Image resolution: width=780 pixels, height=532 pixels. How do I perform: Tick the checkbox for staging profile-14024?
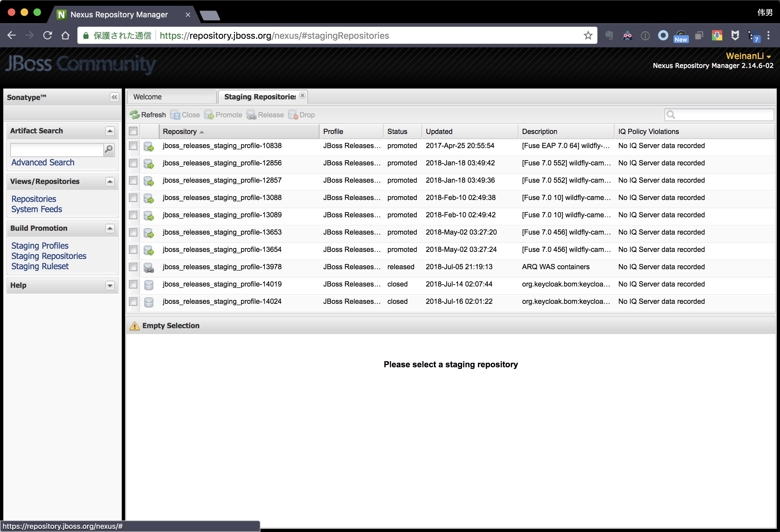pyautogui.click(x=133, y=302)
